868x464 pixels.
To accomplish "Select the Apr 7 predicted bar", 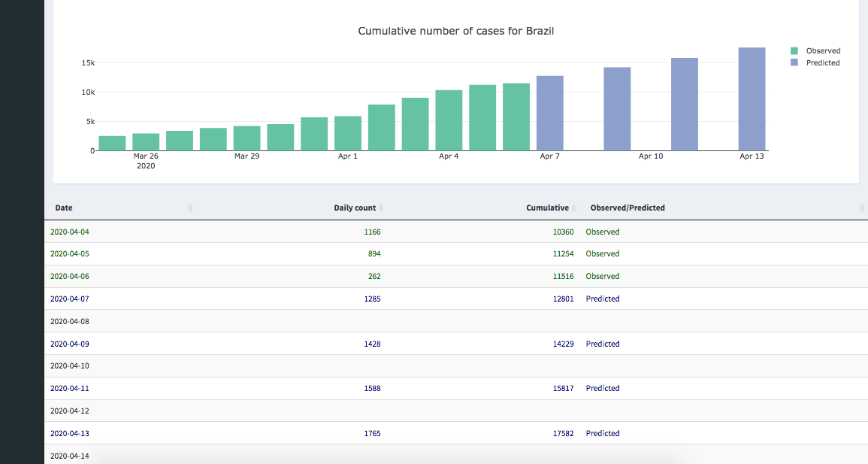I will (x=550, y=113).
